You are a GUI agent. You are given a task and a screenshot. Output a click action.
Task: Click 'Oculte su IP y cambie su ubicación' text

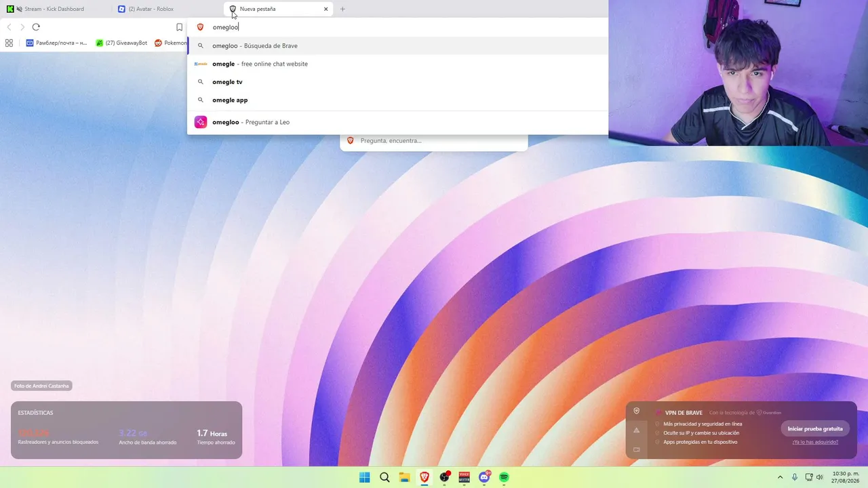point(701,432)
